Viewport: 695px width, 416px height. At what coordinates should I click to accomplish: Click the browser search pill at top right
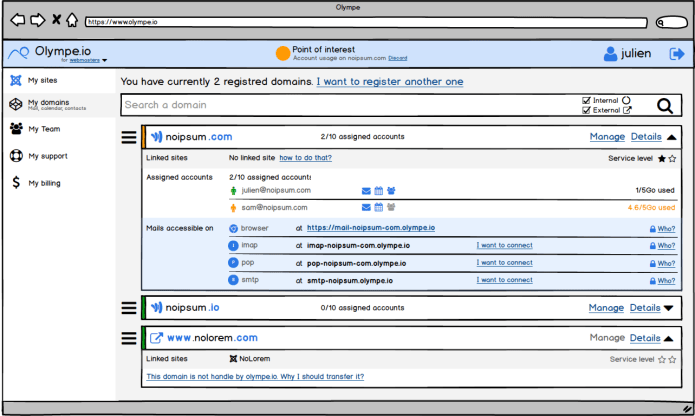point(672,22)
